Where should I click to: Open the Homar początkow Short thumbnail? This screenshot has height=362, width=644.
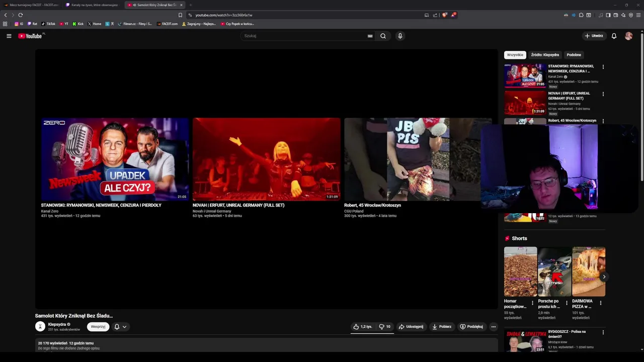point(520,271)
